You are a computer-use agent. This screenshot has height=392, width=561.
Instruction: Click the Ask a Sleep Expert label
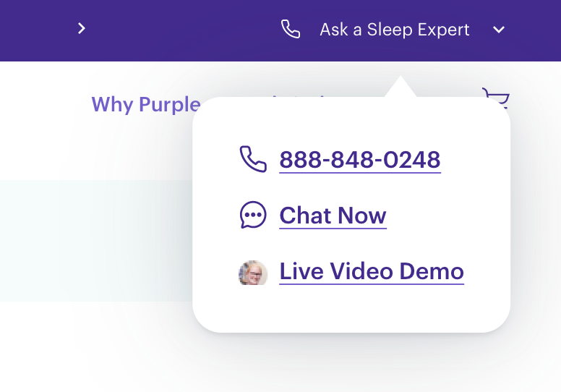pyautogui.click(x=394, y=30)
